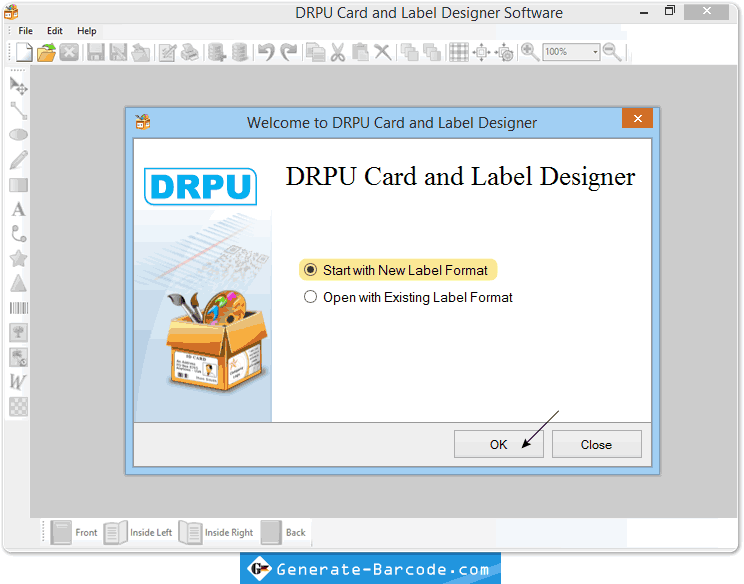Open the Edit menu
The height and width of the screenshot is (584, 744).
(x=55, y=31)
